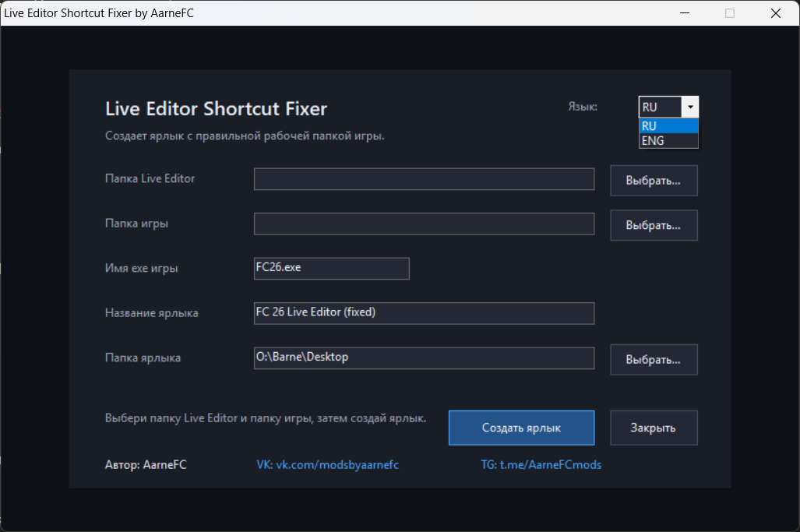Minimize the Shortcut Fixer window
800x532 pixels.
685,12
